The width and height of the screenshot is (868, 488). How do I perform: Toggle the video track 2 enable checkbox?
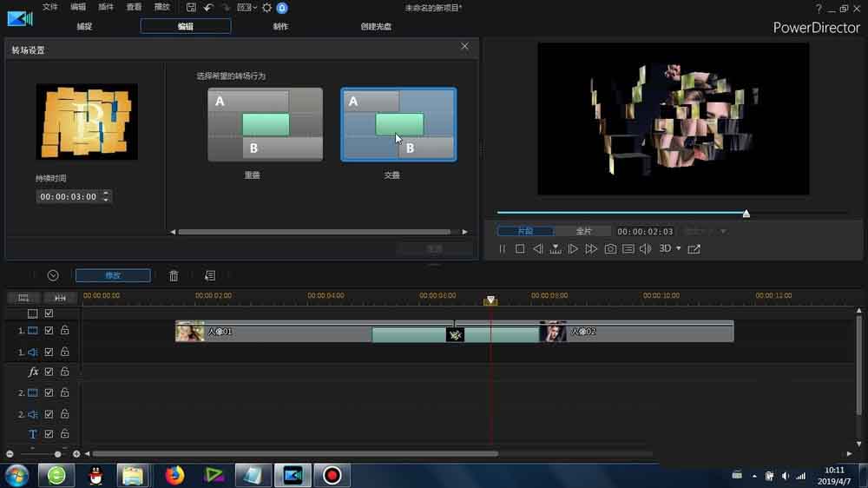coord(49,392)
